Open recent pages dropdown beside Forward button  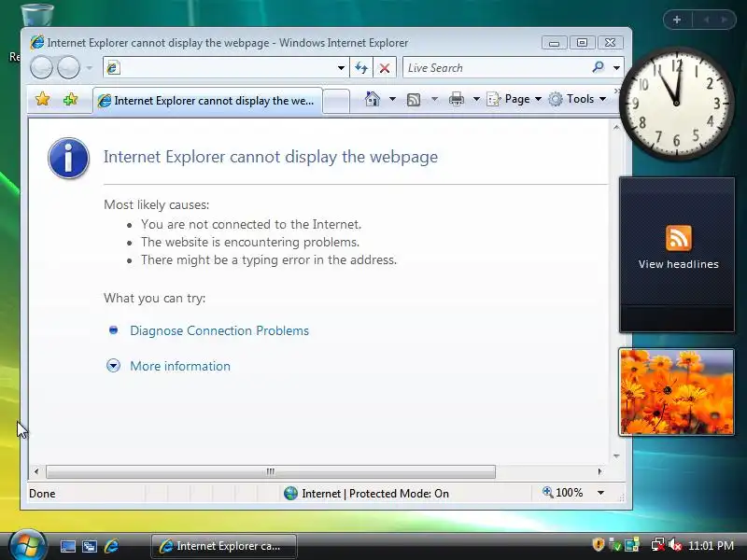pos(89,68)
